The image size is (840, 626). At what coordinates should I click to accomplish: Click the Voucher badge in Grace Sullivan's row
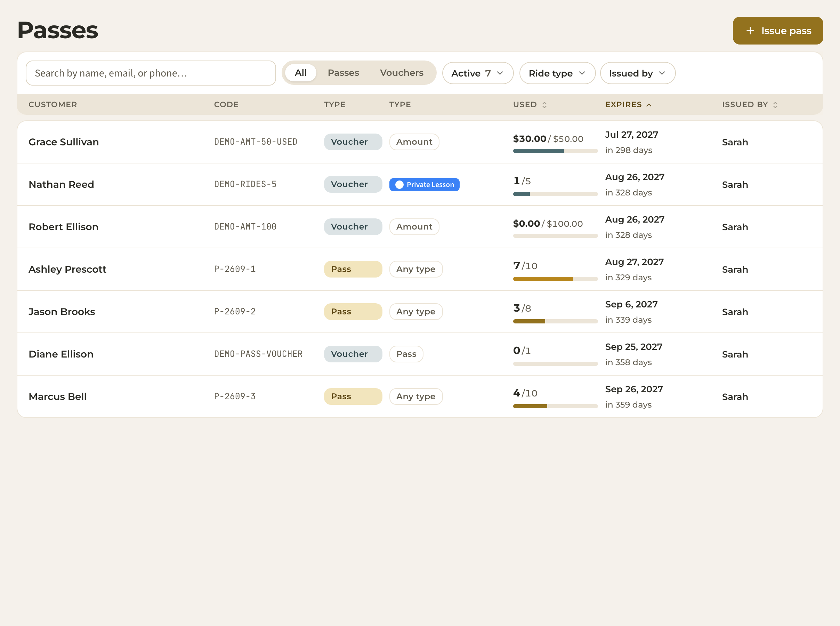[x=353, y=142]
